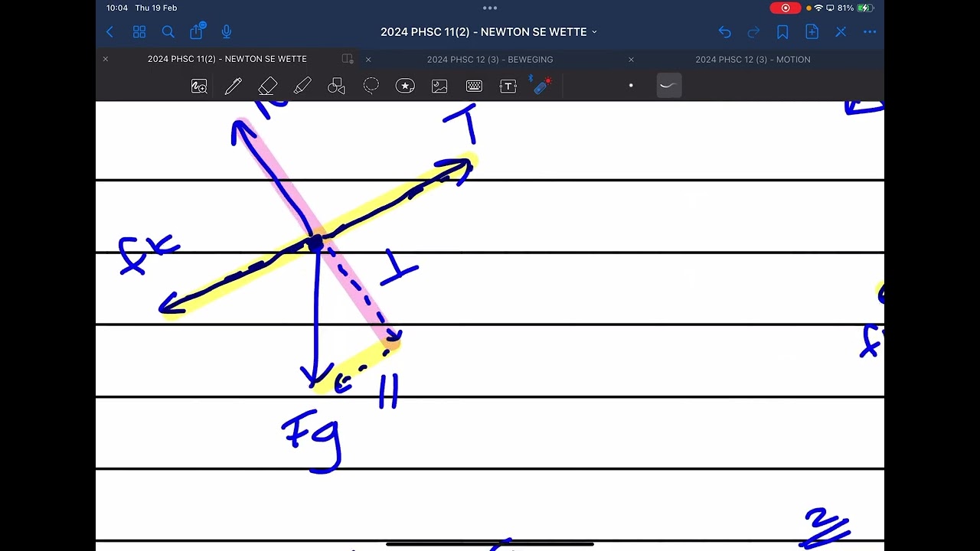
Task: Select the Text box tool
Action: point(508,86)
